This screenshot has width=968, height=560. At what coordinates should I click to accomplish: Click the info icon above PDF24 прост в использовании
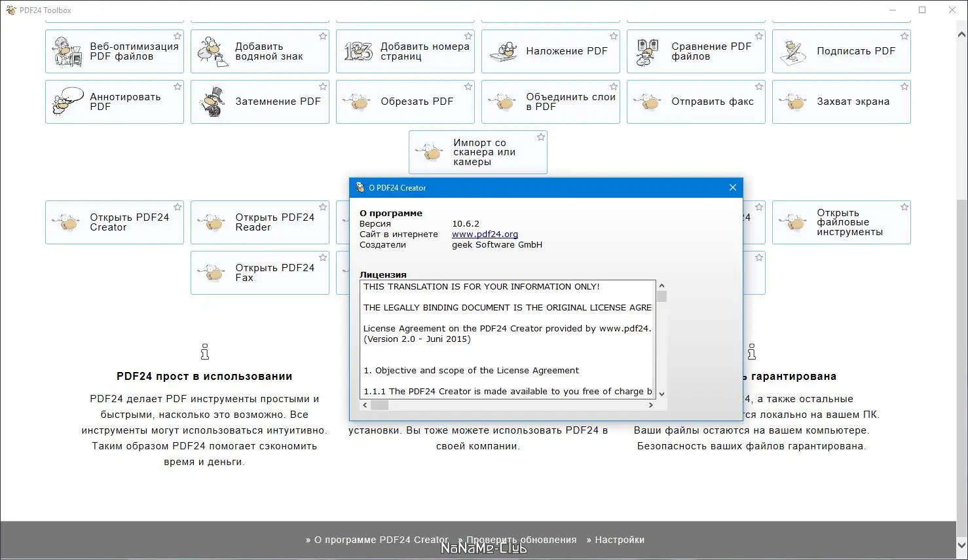point(205,352)
